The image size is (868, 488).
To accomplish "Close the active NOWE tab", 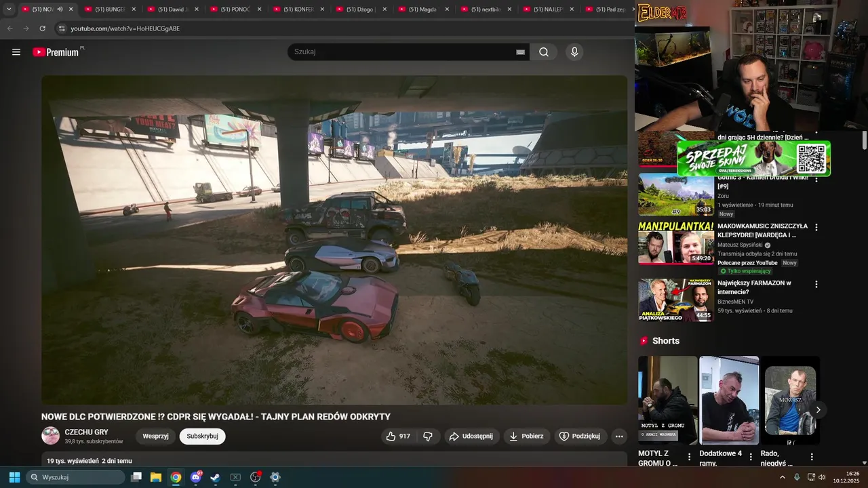I will pos(71,9).
